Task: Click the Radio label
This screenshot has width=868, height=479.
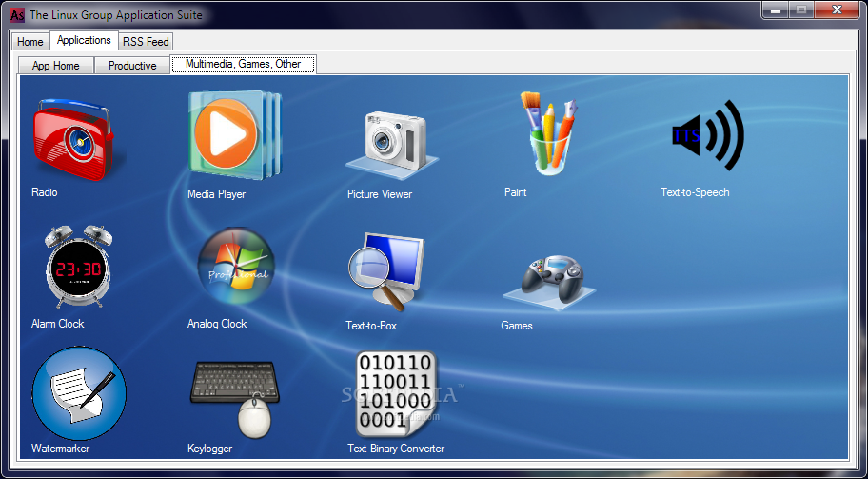Action: pyautogui.click(x=45, y=192)
